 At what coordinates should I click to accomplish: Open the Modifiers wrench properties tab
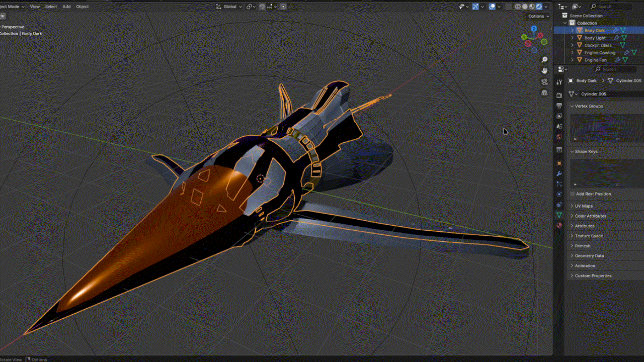pos(559,174)
